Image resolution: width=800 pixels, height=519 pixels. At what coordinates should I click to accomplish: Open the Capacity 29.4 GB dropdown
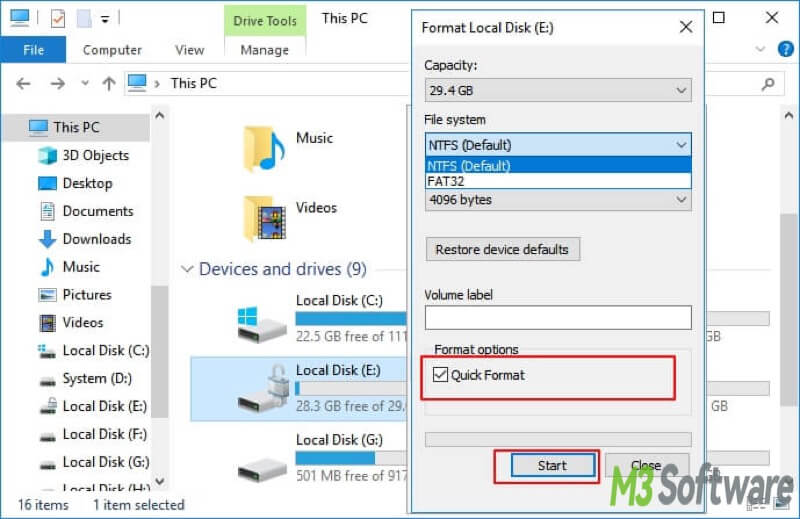tap(558, 90)
